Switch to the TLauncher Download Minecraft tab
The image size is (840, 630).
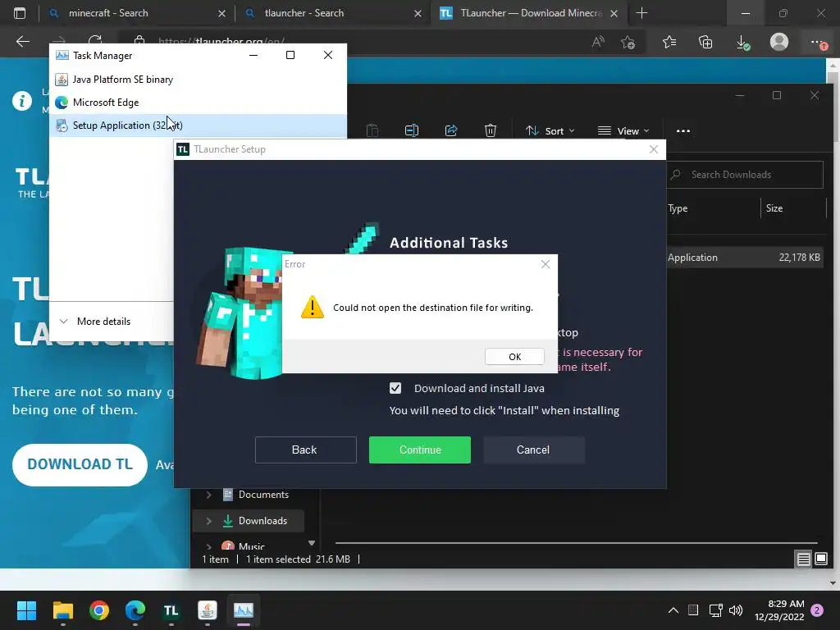529,13
